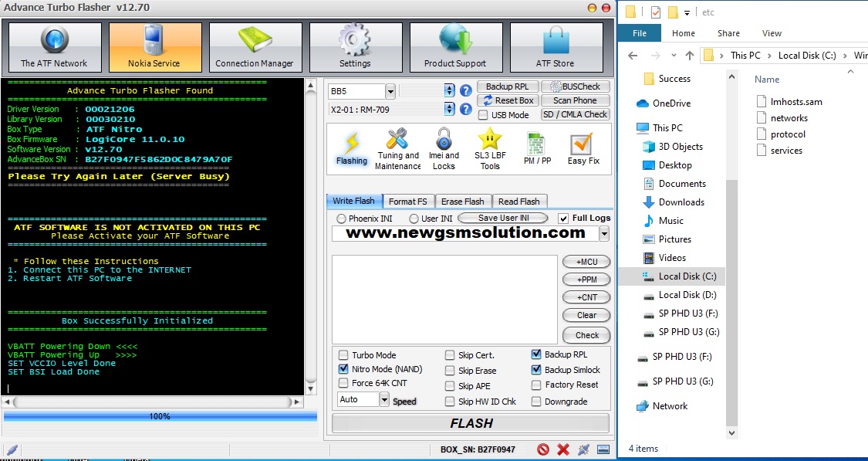Open recent locations dropdown in Explorer
868x461 pixels.
674,56
